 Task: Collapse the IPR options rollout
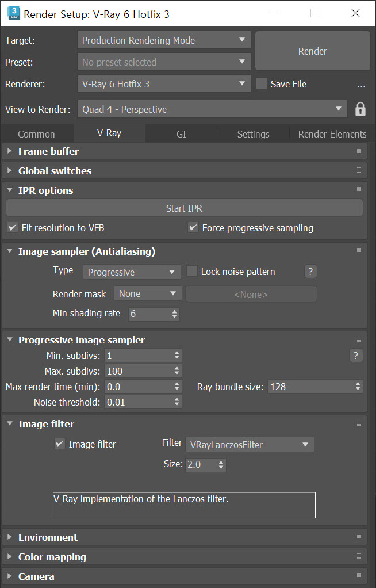point(10,190)
